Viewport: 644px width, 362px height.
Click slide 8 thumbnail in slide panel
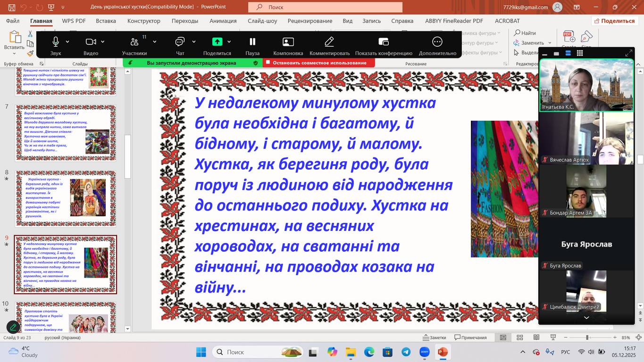[x=66, y=198]
